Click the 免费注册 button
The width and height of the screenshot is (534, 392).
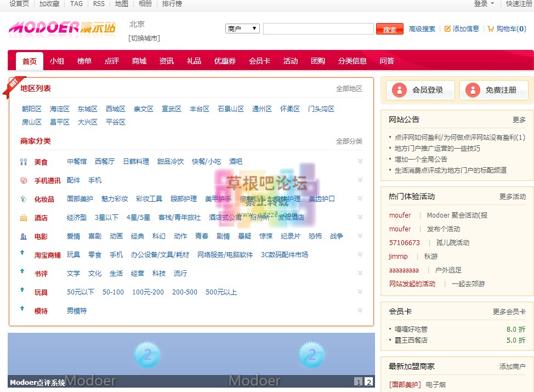pyautogui.click(x=493, y=90)
